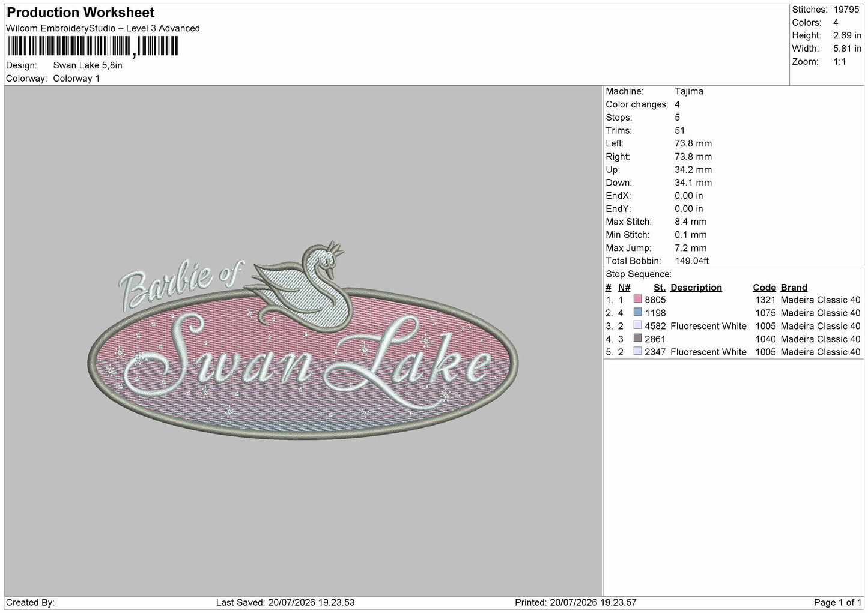Click the EndX value 0.00 in
Image resolution: width=868 pixels, height=613 pixels.
688,196
